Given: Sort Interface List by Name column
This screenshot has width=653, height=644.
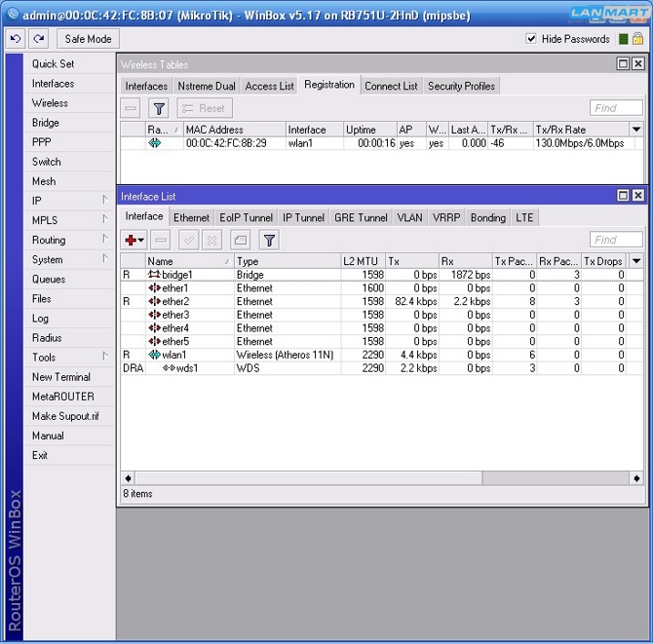Looking at the screenshot, I should pos(189,261).
